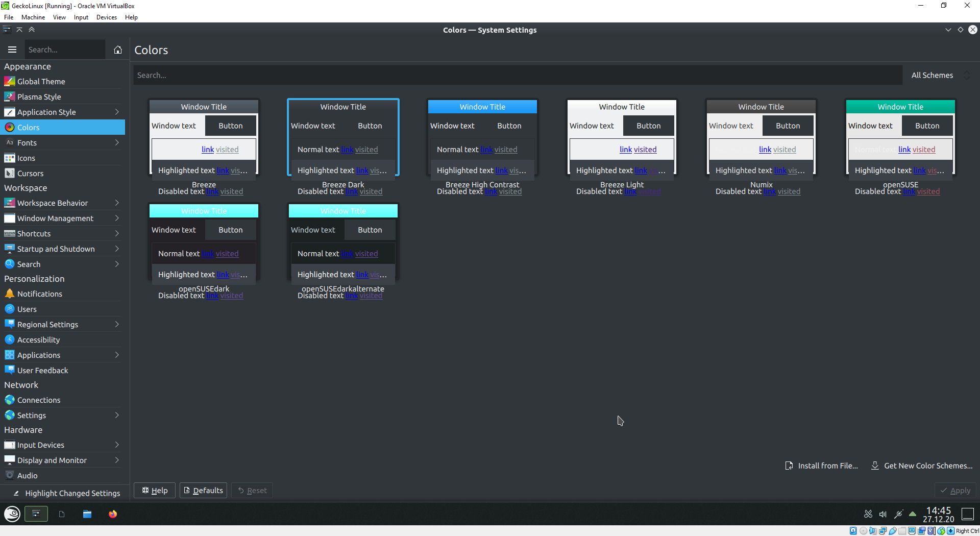Open the Global Theme settings
This screenshot has width=980, height=536.
[x=62, y=82]
